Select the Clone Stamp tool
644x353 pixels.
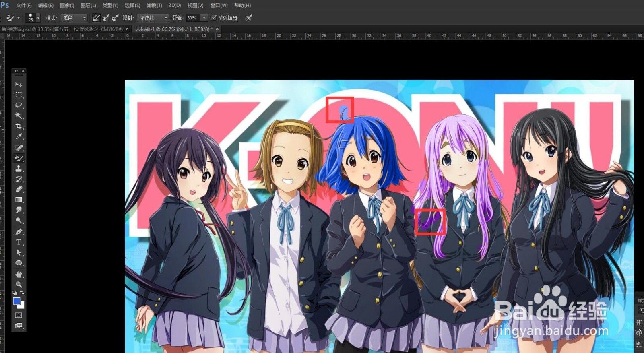point(19,169)
